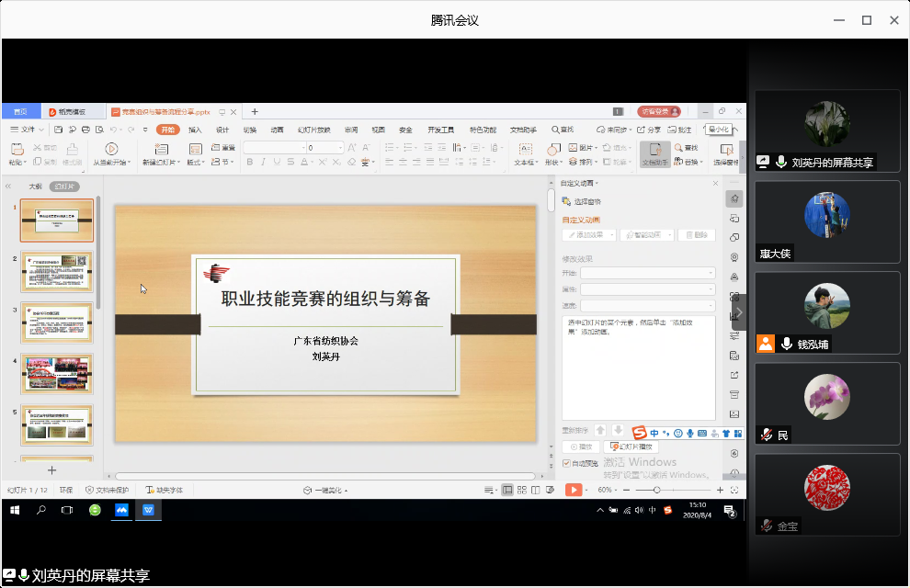This screenshot has height=588, width=910.
Task: Switch to 大纲 outline view in the slide panel
Action: click(x=35, y=187)
